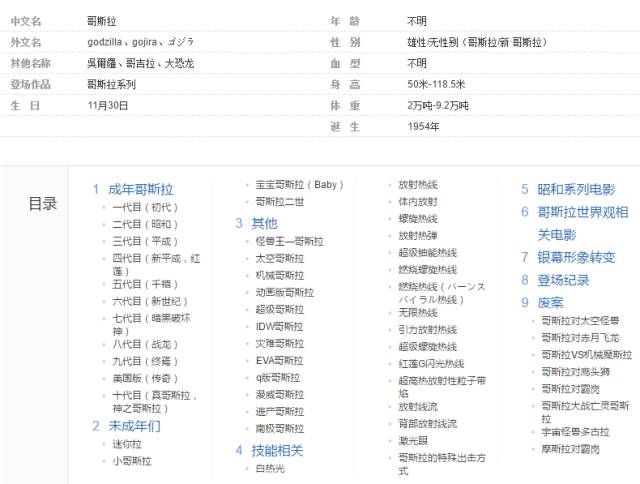
Task: Open 九代目（终焉）link
Action: coord(145,362)
